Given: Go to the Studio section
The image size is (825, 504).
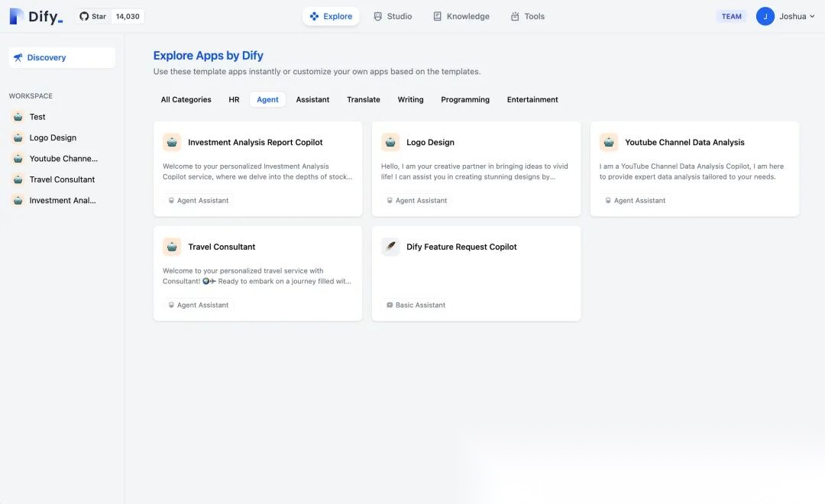Looking at the screenshot, I should pos(393,16).
